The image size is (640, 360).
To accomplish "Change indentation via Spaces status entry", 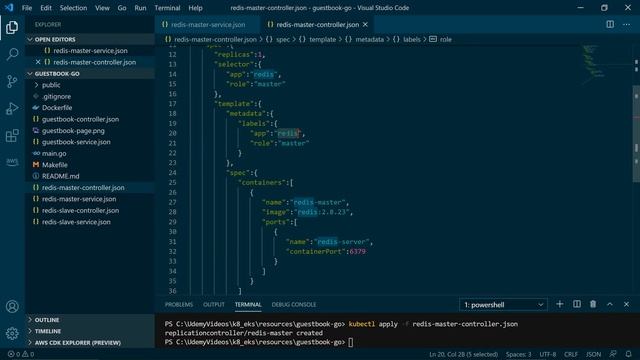I will click(x=518, y=354).
